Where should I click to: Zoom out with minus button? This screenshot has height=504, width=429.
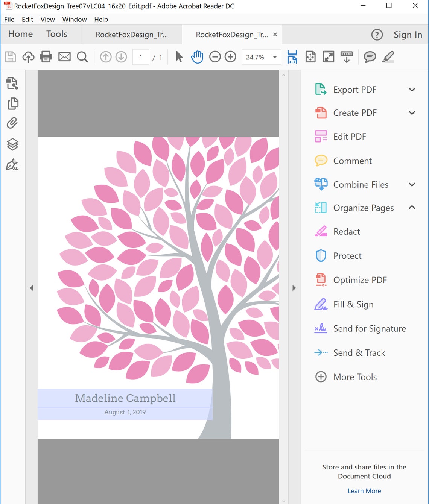(x=215, y=57)
